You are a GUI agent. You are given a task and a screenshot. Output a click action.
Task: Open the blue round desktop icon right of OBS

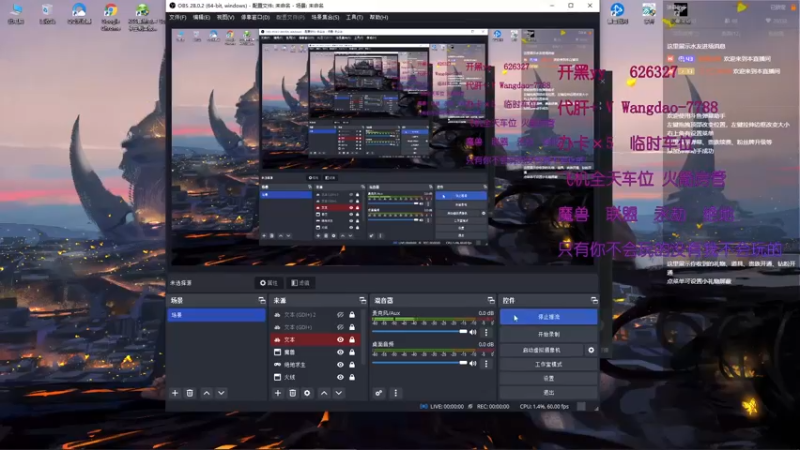(617, 14)
